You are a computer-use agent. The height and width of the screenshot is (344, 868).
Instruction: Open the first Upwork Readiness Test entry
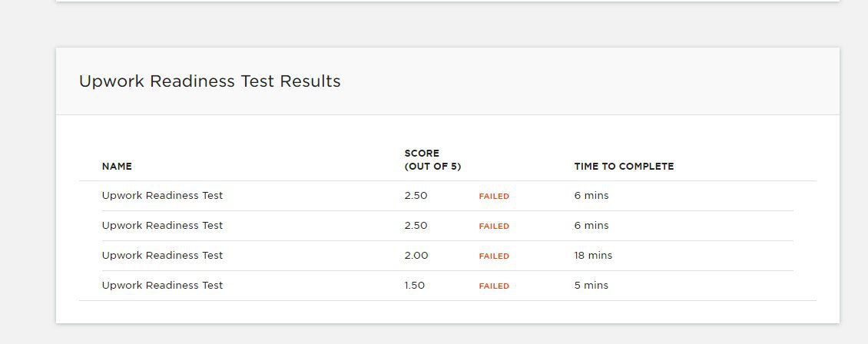click(162, 195)
